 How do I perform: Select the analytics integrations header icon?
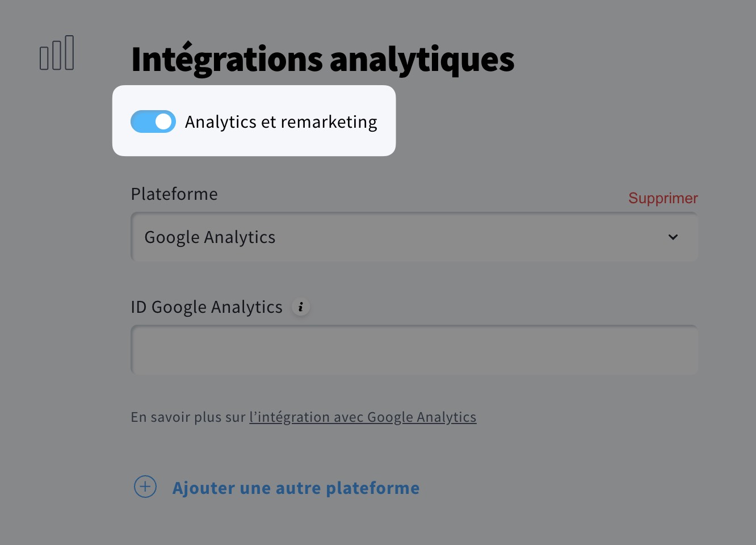tap(57, 53)
